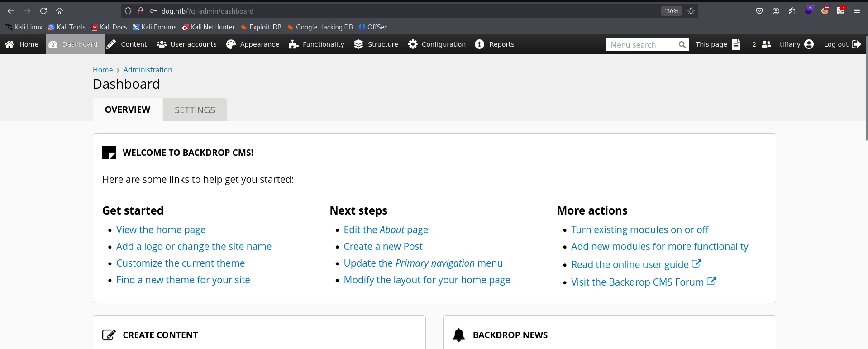Open tiffany user account menu
Viewport: 868px width, 349px height.
(x=796, y=44)
